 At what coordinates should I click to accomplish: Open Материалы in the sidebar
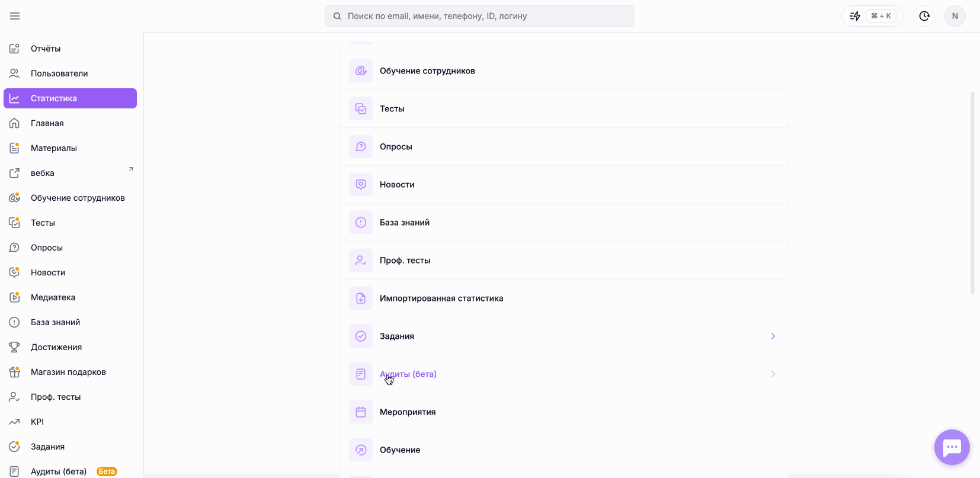tap(70, 148)
